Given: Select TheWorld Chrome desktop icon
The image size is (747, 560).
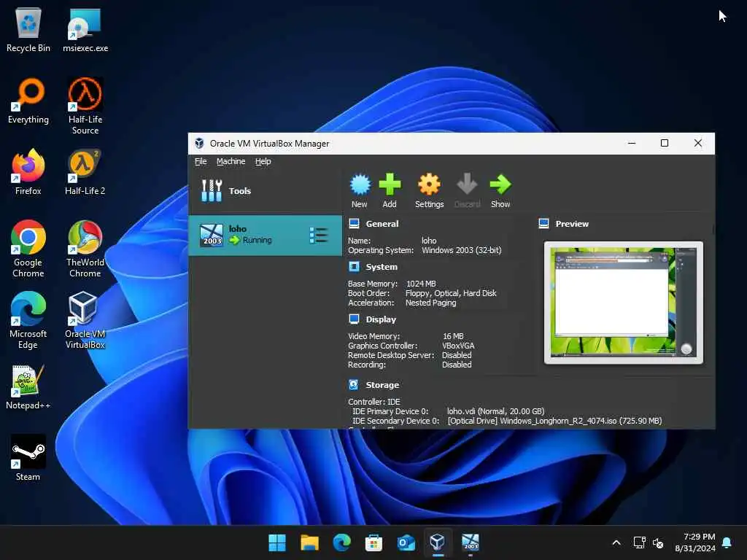Looking at the screenshot, I should [x=85, y=249].
